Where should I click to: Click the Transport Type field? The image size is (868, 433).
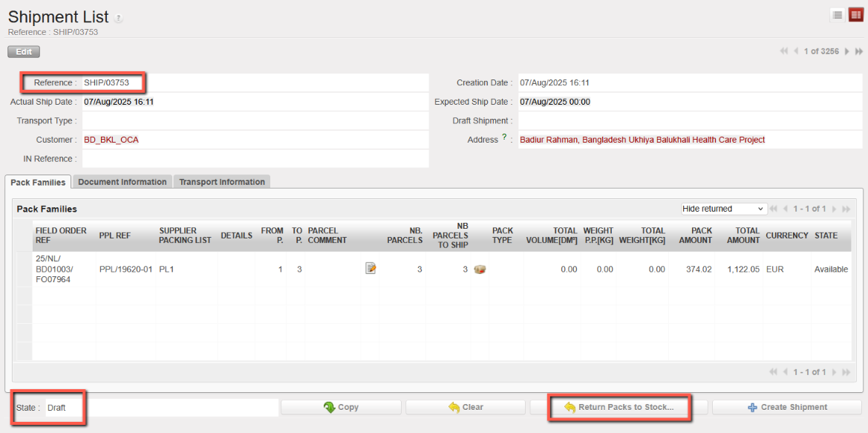255,121
